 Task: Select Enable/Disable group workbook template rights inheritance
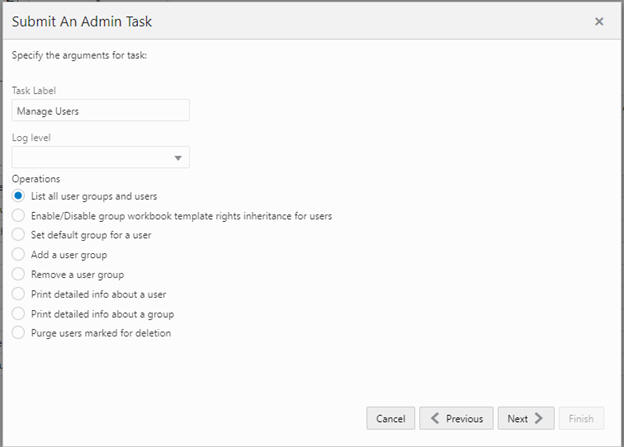[18, 215]
